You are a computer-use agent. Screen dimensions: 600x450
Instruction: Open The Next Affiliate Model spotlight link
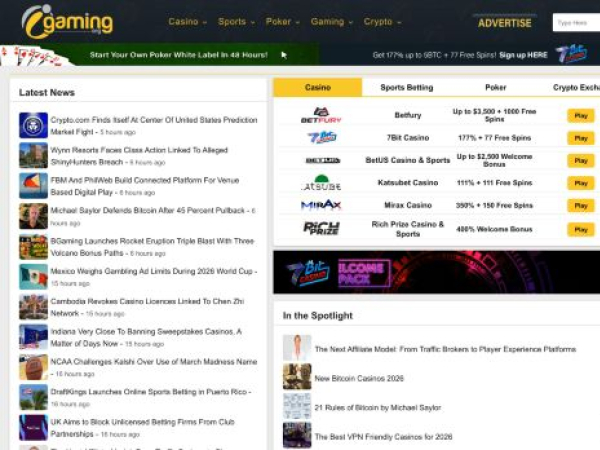pyautogui.click(x=445, y=349)
